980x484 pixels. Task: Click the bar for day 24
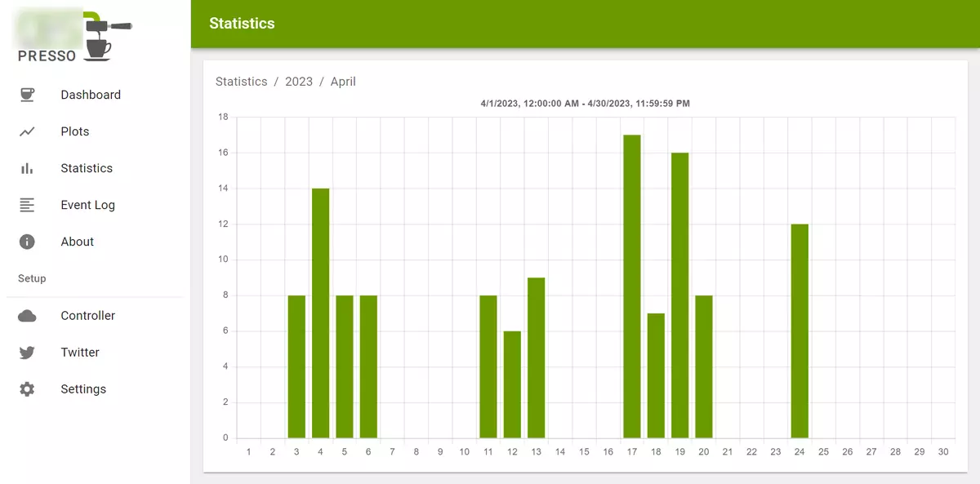click(800, 331)
